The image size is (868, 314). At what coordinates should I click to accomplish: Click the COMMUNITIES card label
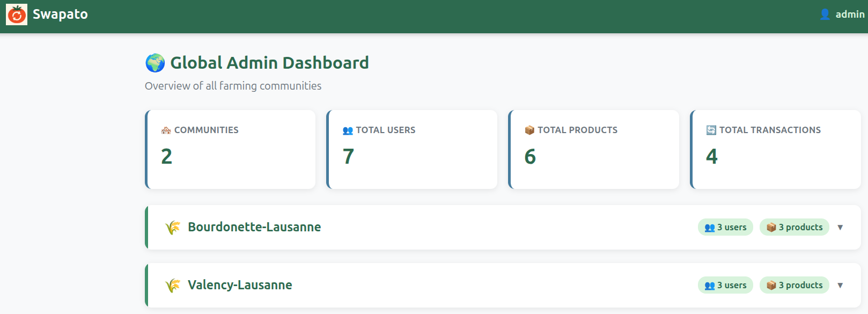coord(207,130)
